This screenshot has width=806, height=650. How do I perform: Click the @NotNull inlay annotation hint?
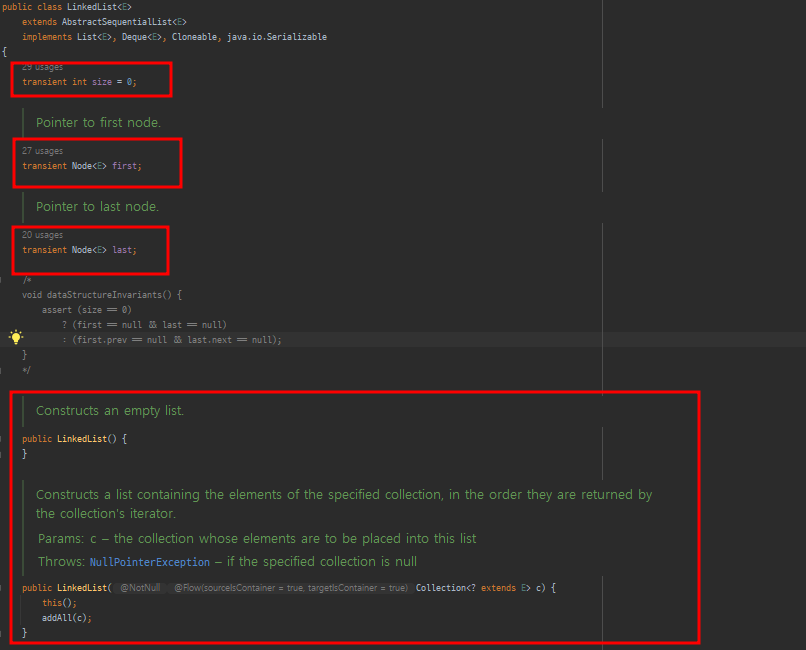tap(140, 588)
